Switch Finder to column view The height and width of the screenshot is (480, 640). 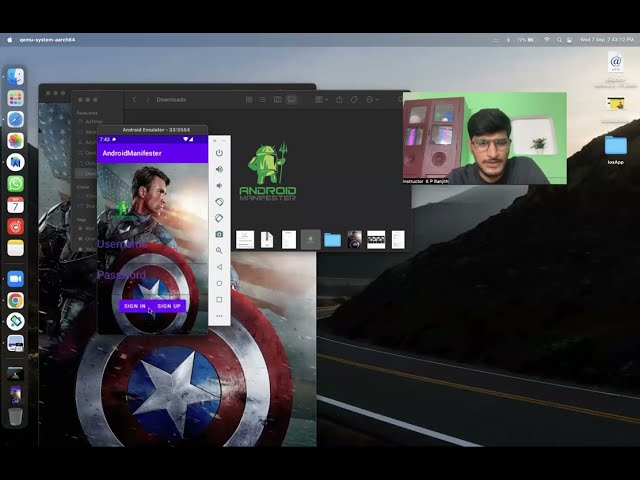click(x=277, y=100)
